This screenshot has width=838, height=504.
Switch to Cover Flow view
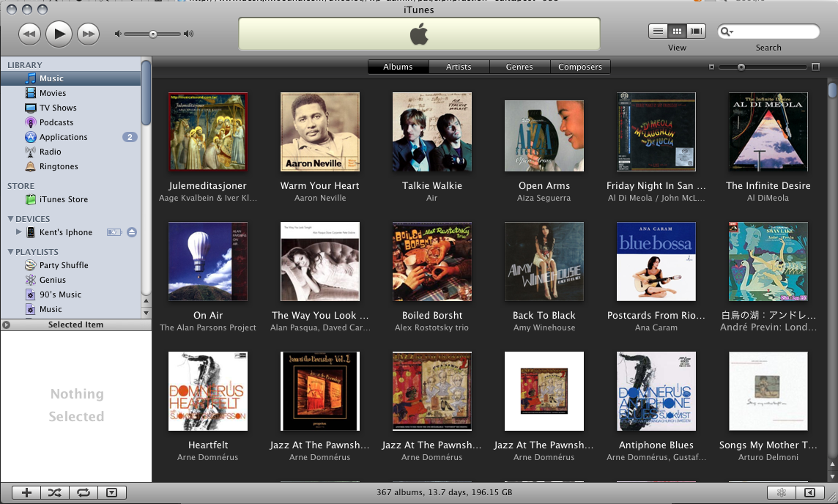click(696, 31)
